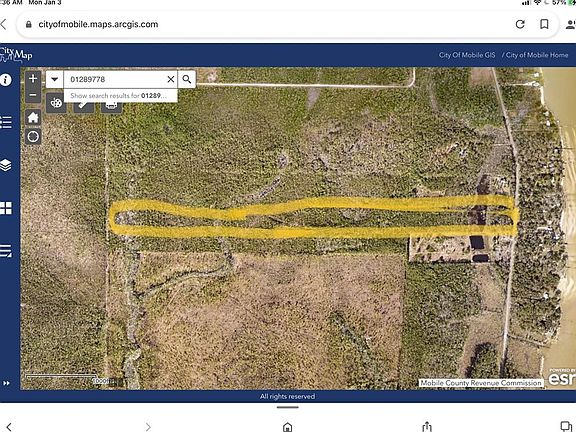
Task: Open the info panel in sidebar
Action: point(6,80)
